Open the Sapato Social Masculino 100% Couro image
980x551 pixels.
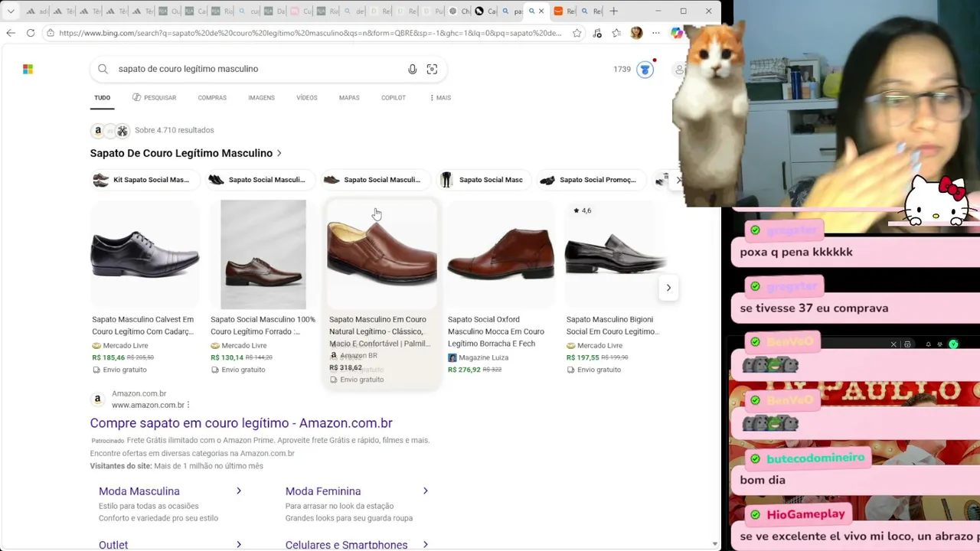click(263, 255)
